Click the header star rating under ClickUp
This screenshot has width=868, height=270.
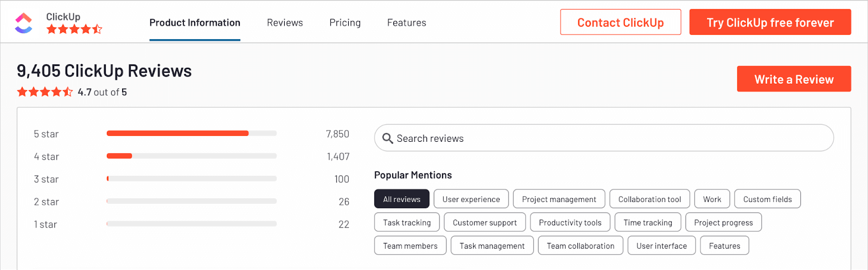74,29
